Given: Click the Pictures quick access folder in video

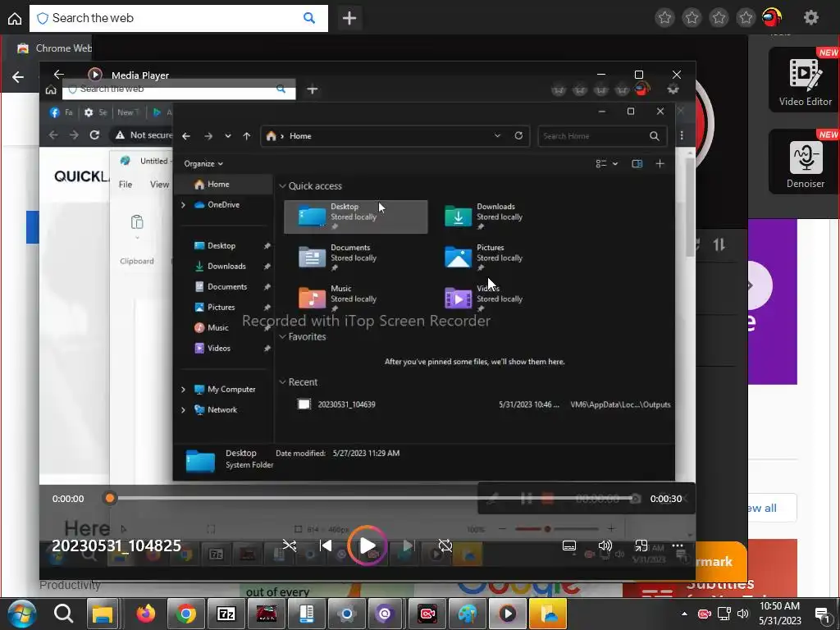Looking at the screenshot, I should [x=485, y=258].
